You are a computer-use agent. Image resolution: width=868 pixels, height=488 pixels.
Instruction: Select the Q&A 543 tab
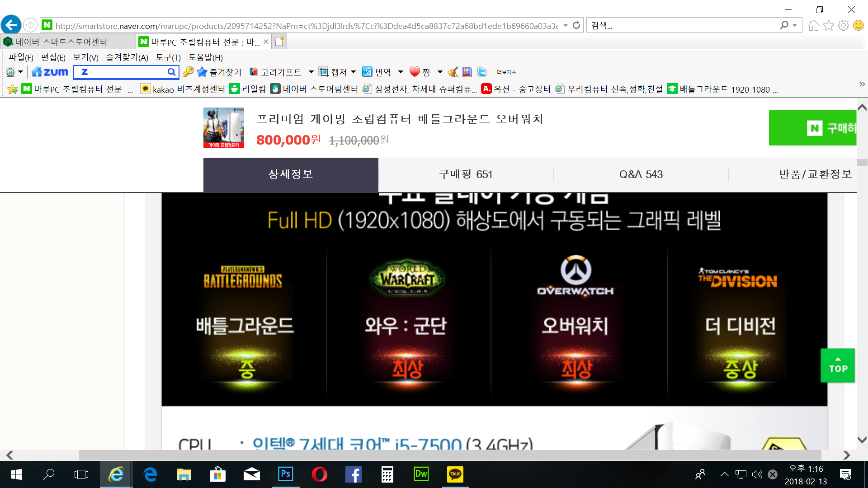641,174
